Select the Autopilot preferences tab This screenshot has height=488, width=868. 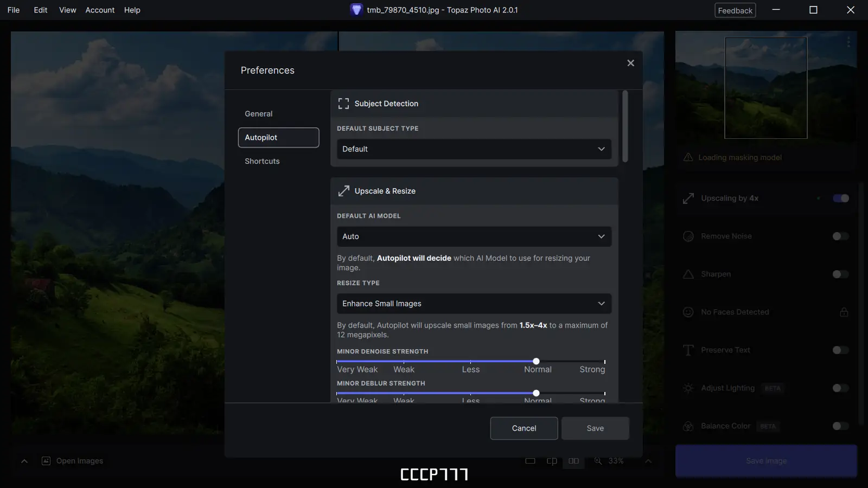(279, 138)
